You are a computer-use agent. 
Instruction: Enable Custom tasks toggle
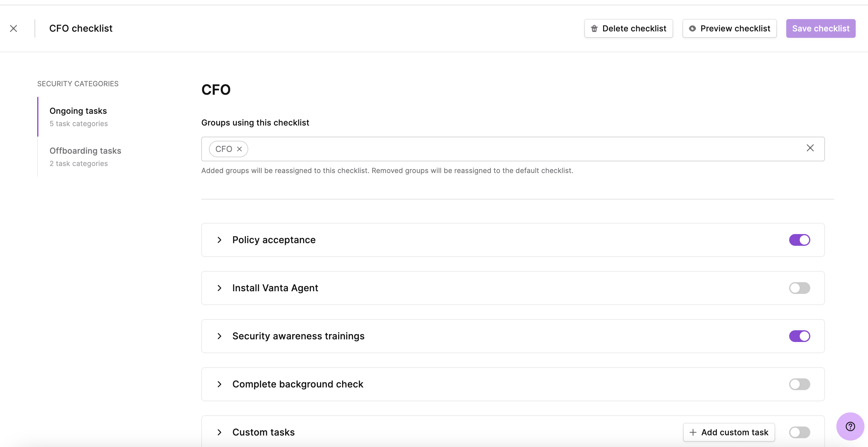pyautogui.click(x=799, y=433)
